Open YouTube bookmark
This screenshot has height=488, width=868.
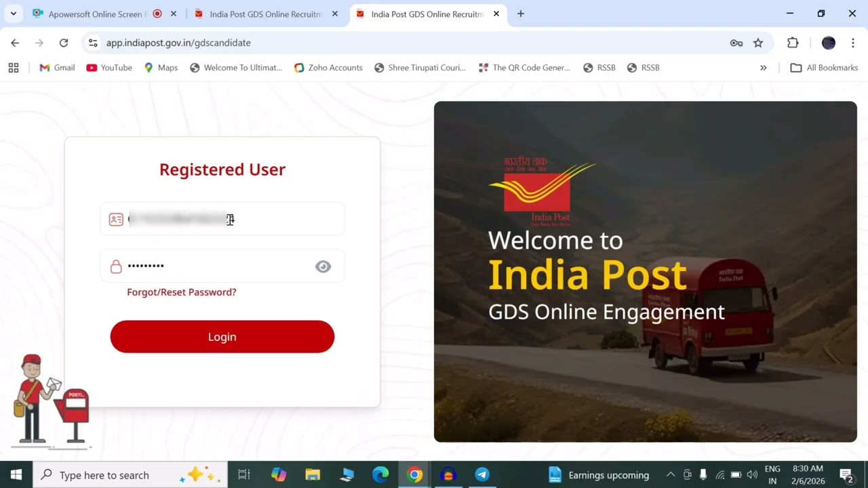[109, 68]
